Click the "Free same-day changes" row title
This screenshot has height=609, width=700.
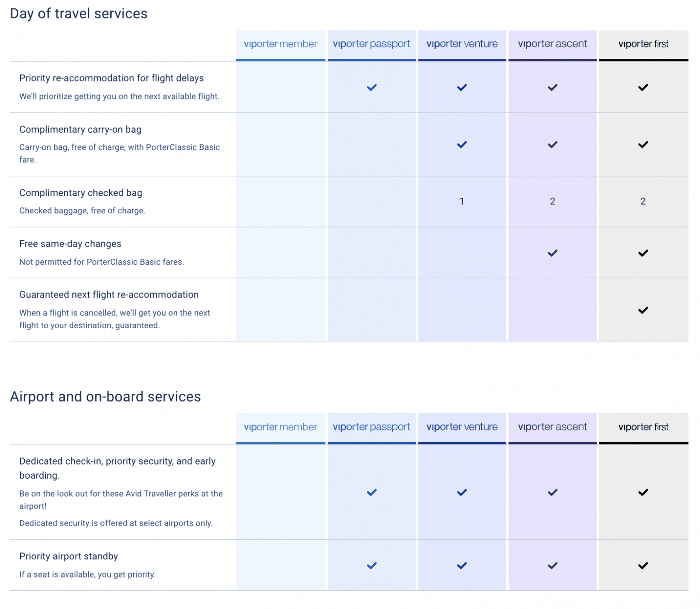(x=70, y=244)
